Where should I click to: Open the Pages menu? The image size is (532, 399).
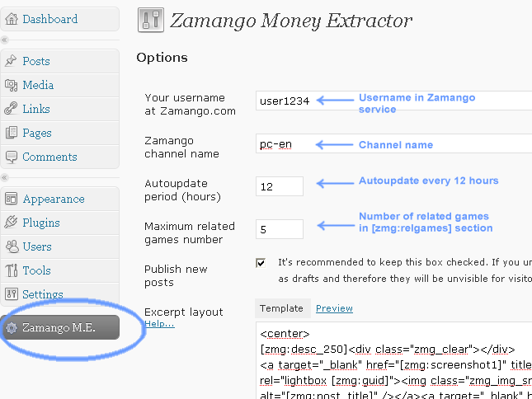pyautogui.click(x=59, y=133)
